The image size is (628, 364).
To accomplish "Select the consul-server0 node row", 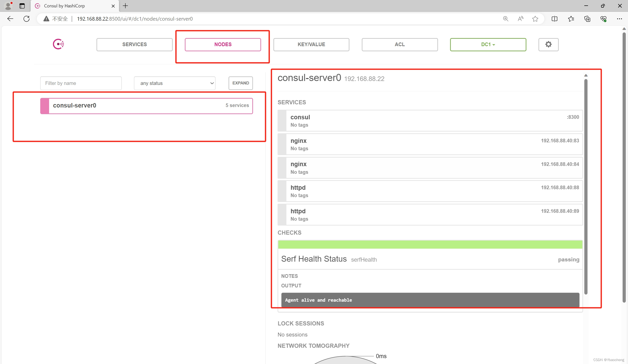I will pyautogui.click(x=146, y=106).
